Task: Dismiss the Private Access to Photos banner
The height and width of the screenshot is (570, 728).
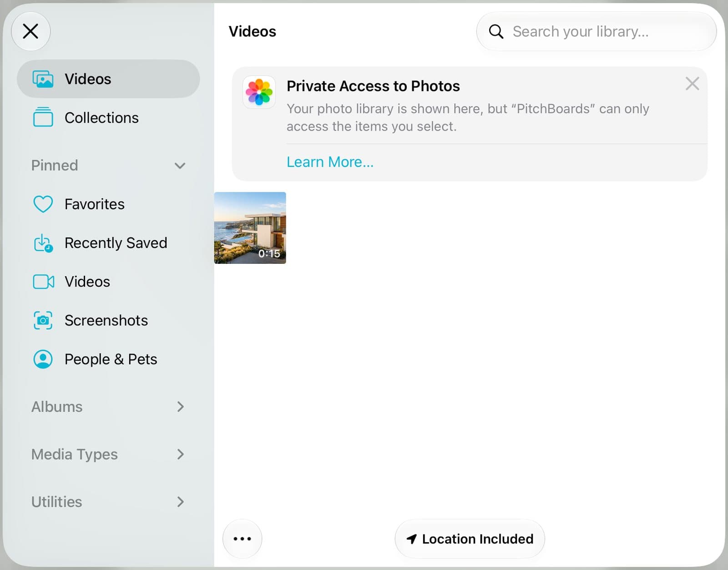Action: pyautogui.click(x=692, y=84)
